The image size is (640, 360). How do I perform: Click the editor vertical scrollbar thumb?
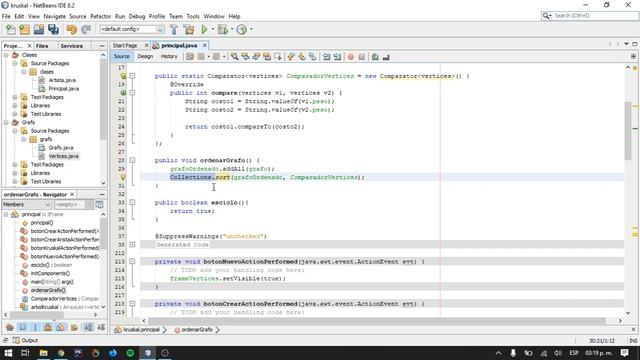pos(628,131)
